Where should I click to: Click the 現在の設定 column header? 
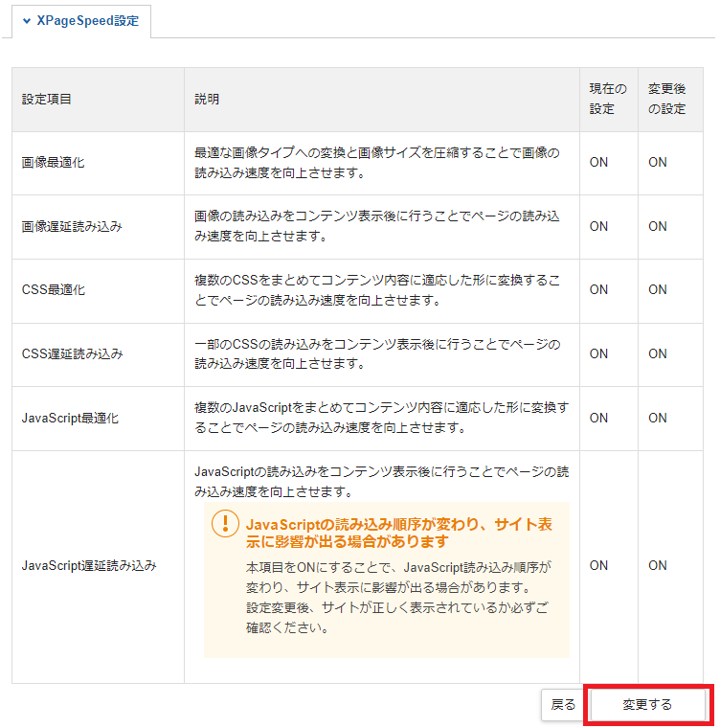click(608, 99)
